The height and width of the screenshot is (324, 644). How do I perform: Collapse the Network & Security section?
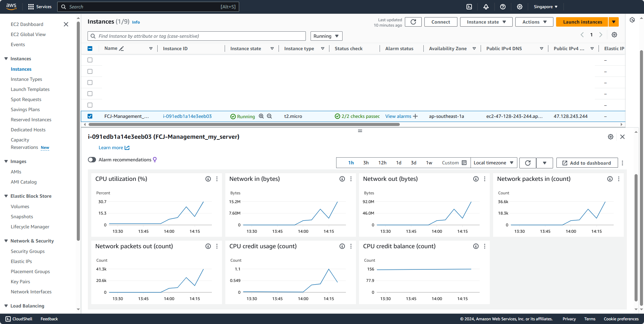coord(6,241)
